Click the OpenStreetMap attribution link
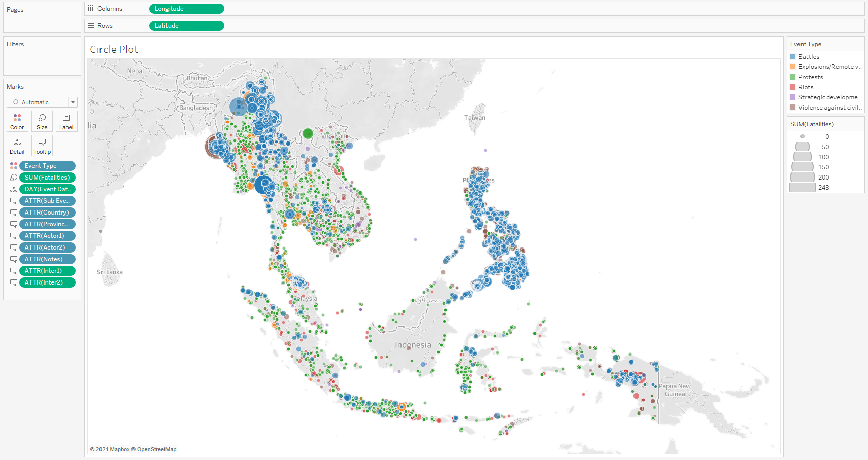Viewport: 868px width, 460px height. point(156,449)
